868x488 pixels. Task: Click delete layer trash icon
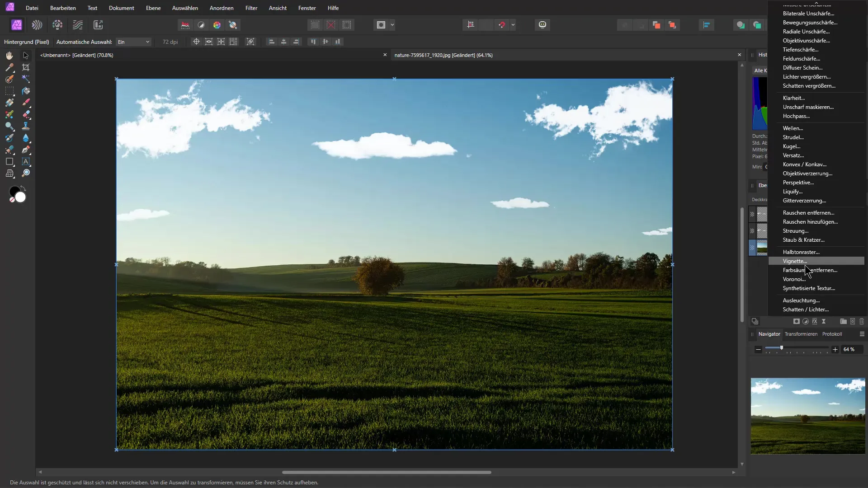pos(862,321)
